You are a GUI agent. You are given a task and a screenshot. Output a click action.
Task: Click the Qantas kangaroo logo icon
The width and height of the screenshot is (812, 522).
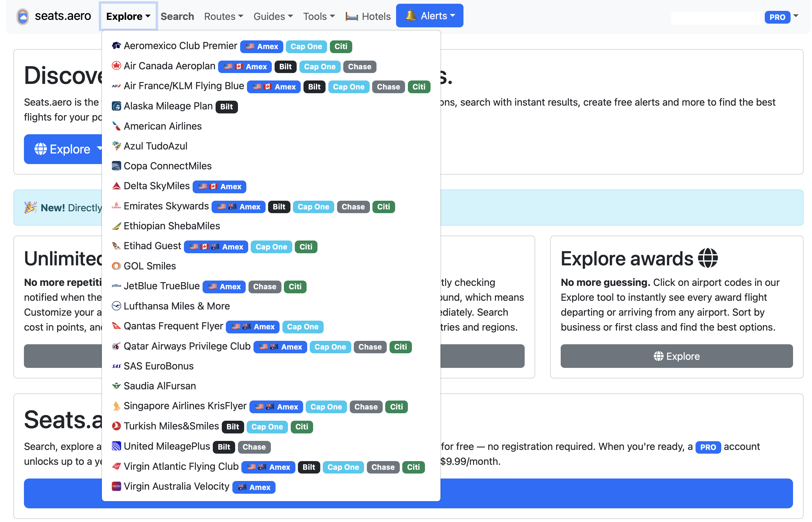(116, 326)
